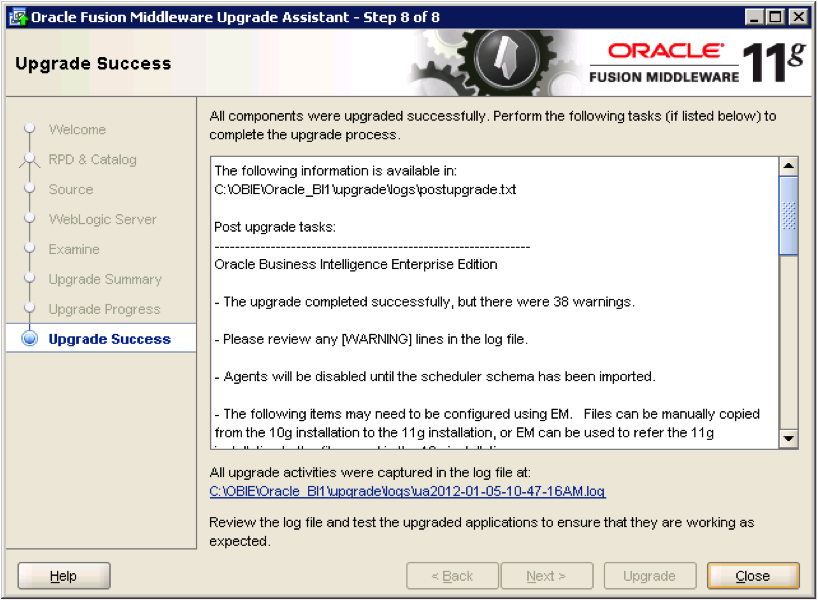
Task: Click the disabled Back button
Action: coord(452,576)
